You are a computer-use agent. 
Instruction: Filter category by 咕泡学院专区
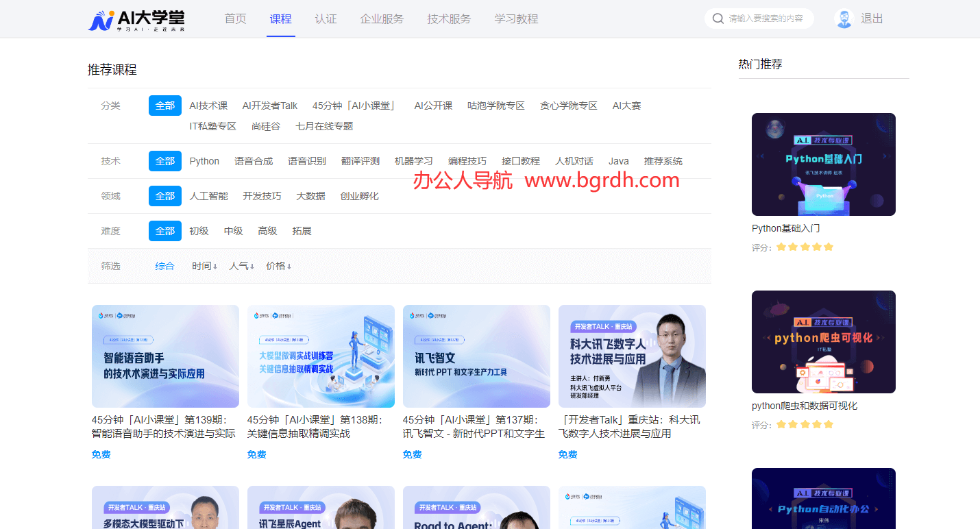tap(496, 106)
